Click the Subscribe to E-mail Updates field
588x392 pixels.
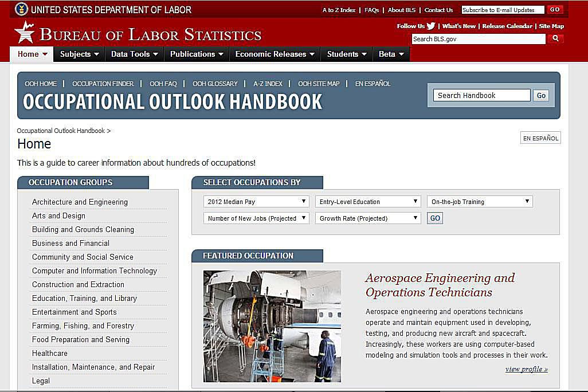point(503,10)
